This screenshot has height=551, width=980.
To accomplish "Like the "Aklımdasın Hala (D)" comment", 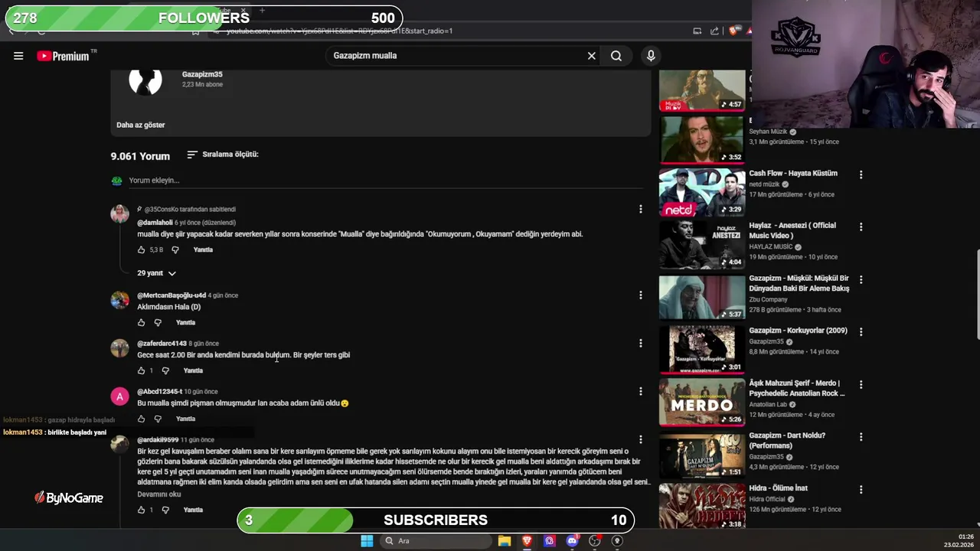I will (x=141, y=323).
